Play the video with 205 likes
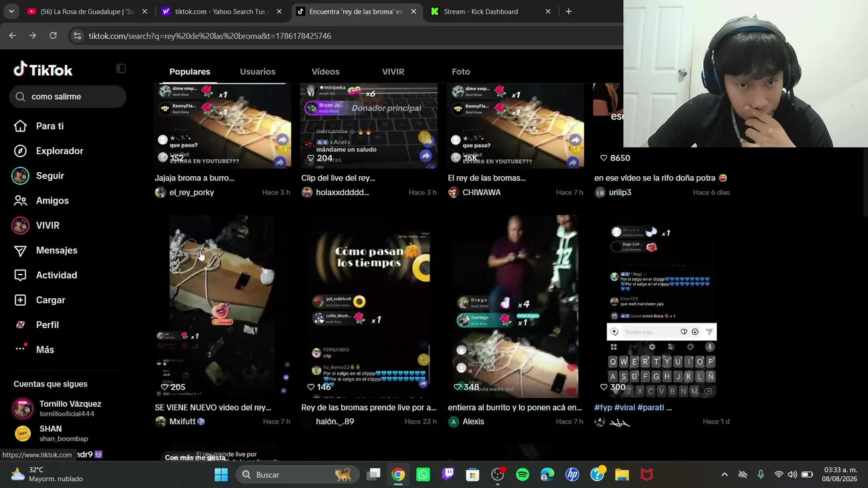Image resolution: width=868 pixels, height=488 pixels. [222, 306]
